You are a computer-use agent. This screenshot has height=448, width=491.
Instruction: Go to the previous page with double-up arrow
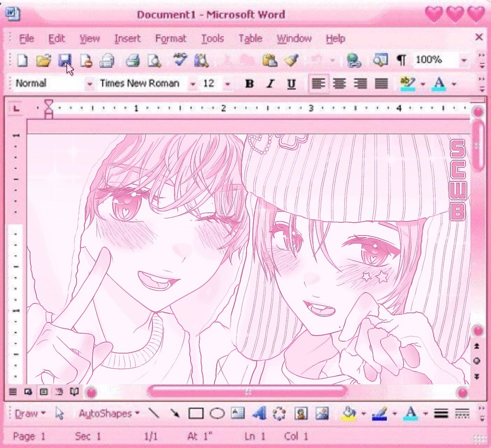click(477, 346)
